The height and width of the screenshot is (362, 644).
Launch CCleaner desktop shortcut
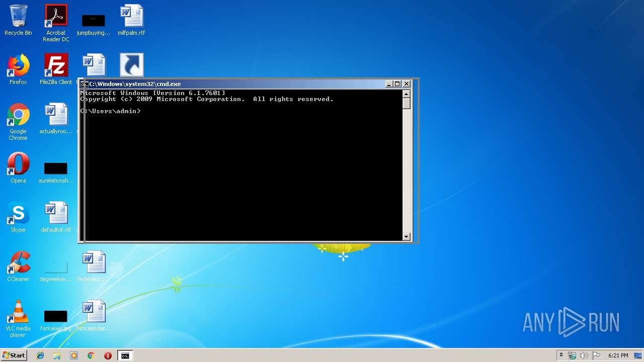[18, 266]
